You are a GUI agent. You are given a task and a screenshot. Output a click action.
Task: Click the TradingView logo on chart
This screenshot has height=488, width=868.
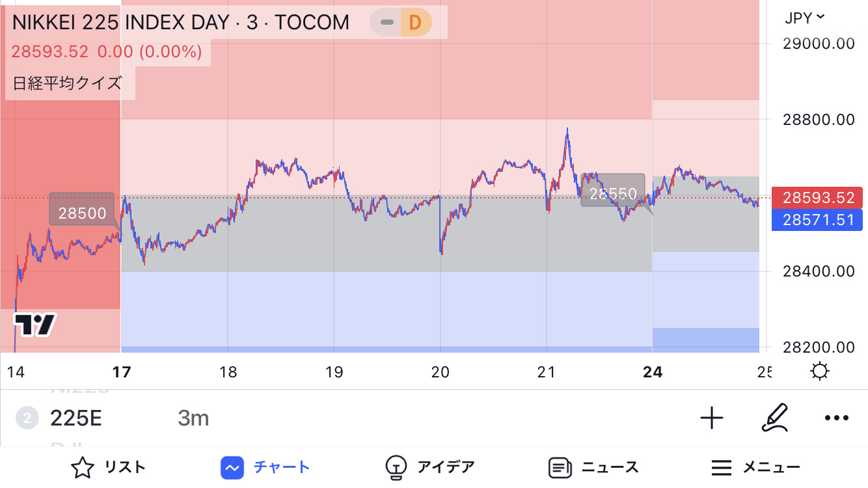coord(34,324)
